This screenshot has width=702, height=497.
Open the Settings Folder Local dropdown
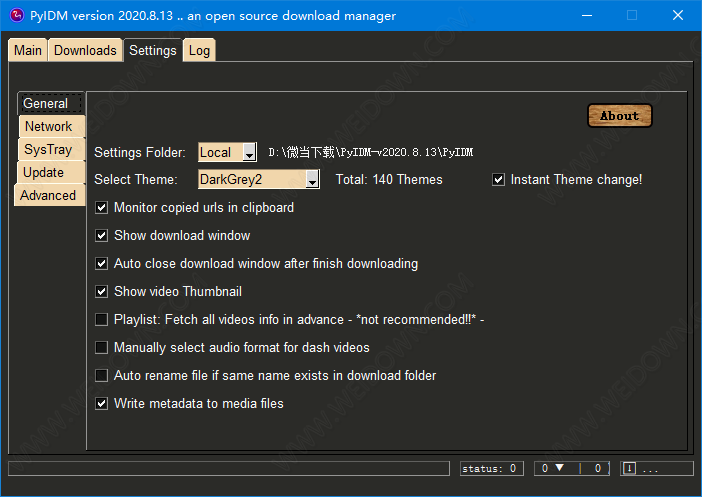pos(227,152)
